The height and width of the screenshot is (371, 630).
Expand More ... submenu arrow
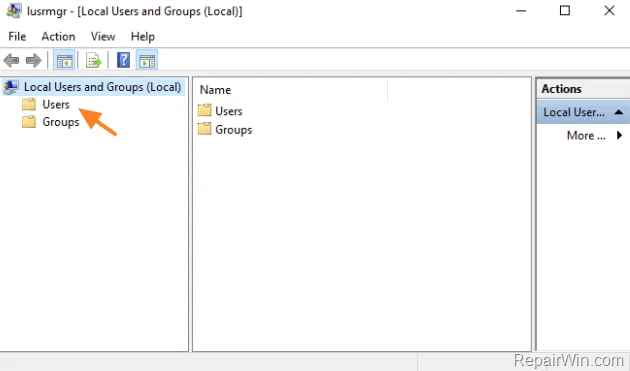(620, 135)
